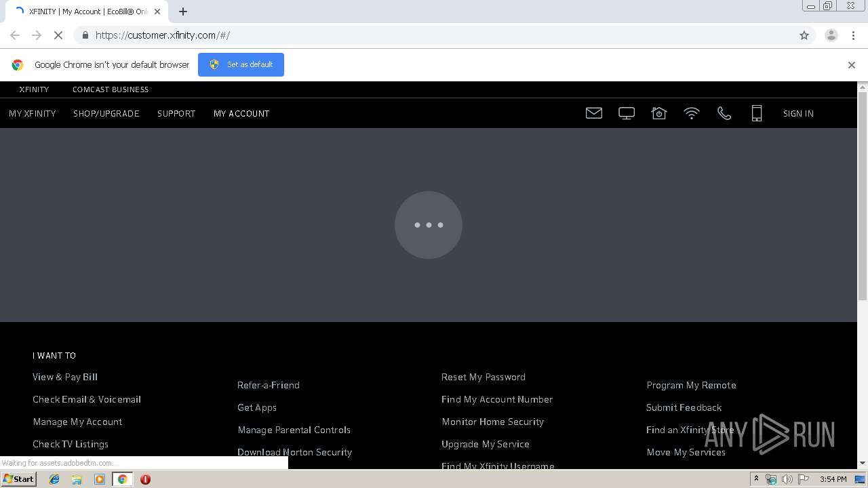Screen dimensions: 868x488
Task: Open Check Email & Voicemail link
Action: pos(87,399)
